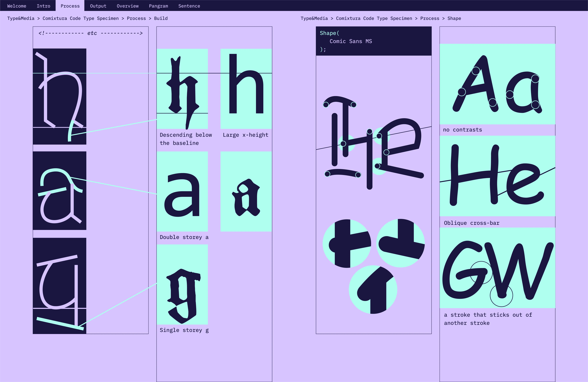Click 'Type&Media' in the Build breadcrumb
The width and height of the screenshot is (588, 382).
(21, 18)
